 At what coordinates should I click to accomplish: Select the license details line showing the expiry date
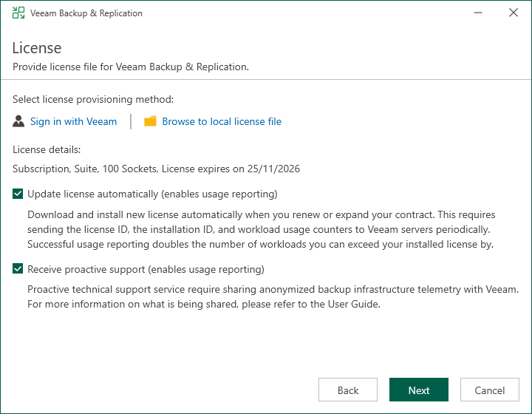(156, 169)
